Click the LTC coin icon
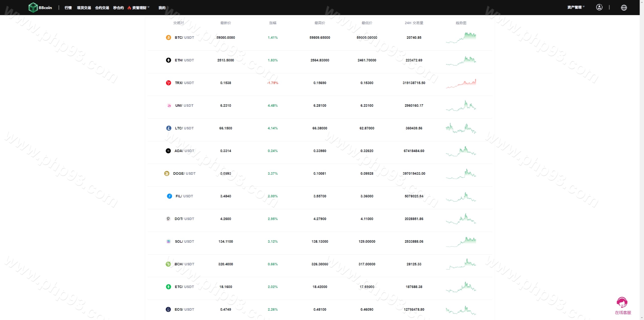Image resolution: width=644 pixels, height=320 pixels. 169,128
